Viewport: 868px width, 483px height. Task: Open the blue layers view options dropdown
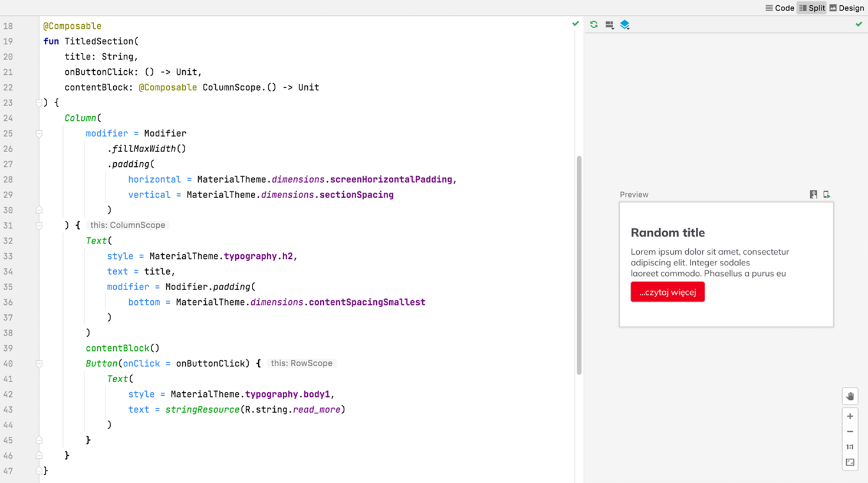click(625, 25)
